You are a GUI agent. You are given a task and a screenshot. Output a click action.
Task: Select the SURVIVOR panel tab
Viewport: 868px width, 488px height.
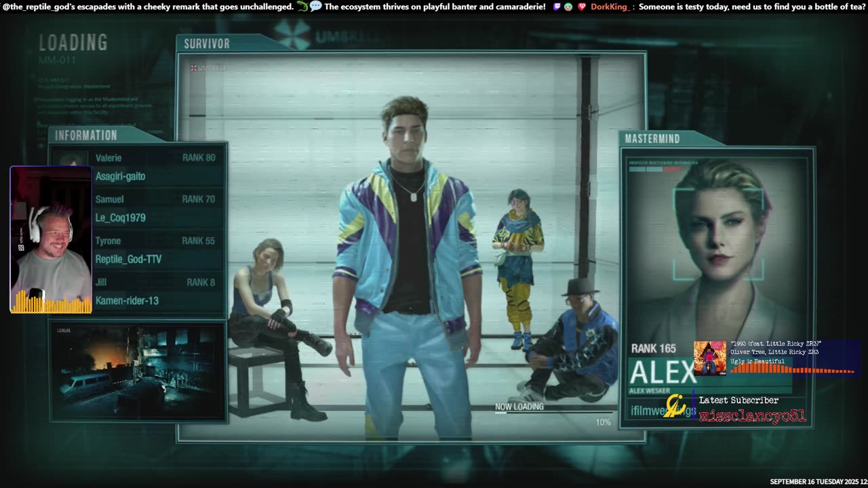coord(207,43)
